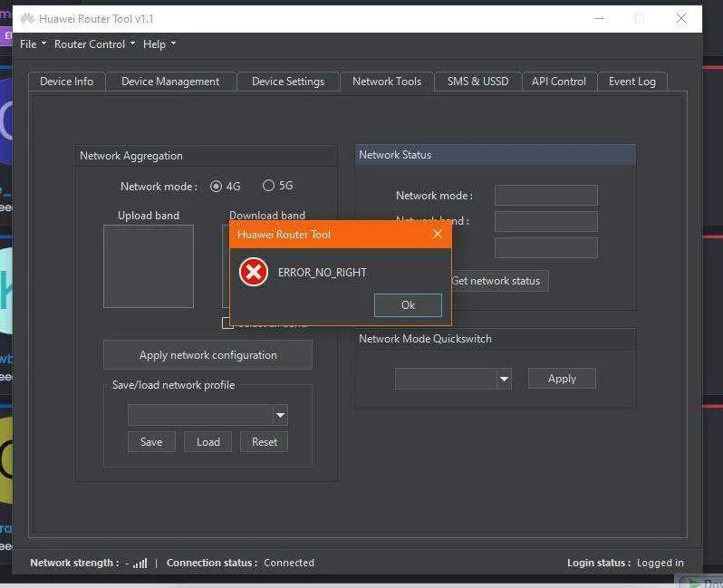The image size is (723, 588).
Task: Click Apply in Network Mode Quickswitch
Action: pyautogui.click(x=562, y=379)
